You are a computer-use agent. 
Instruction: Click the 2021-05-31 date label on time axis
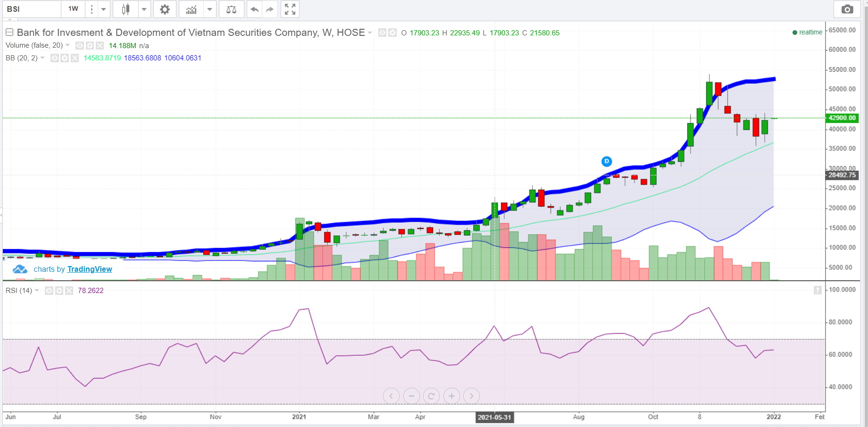click(x=494, y=417)
